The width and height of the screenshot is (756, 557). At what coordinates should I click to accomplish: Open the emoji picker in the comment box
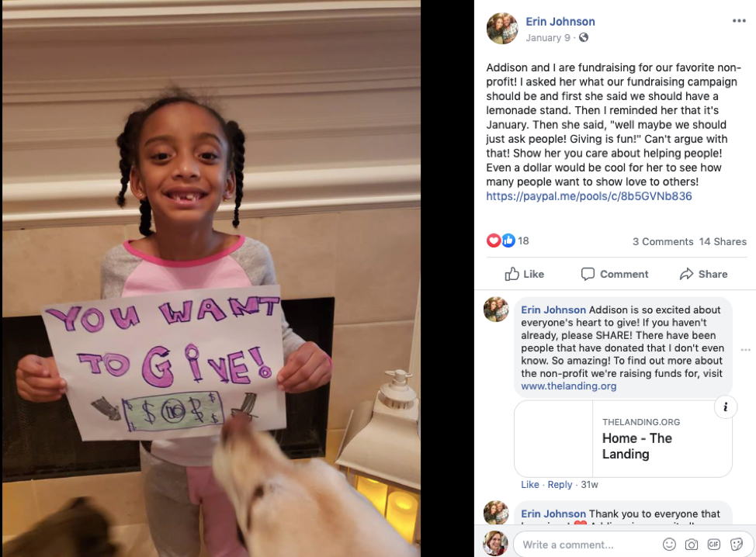pos(669,545)
